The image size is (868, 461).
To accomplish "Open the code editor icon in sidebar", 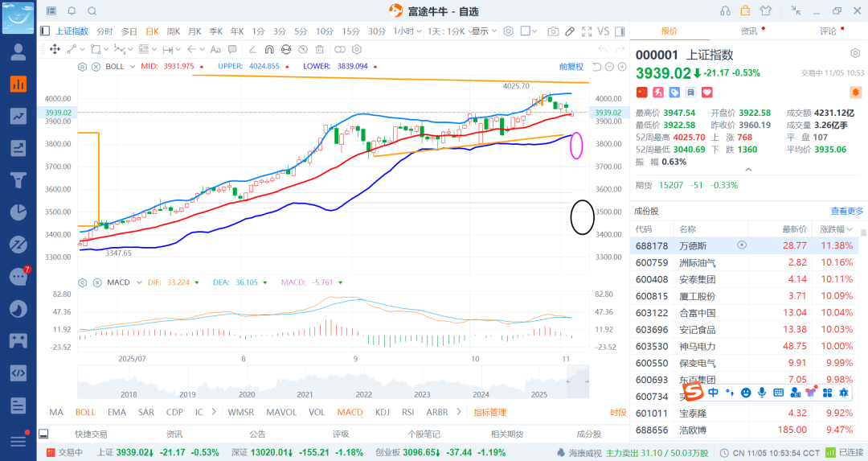I will (x=18, y=373).
